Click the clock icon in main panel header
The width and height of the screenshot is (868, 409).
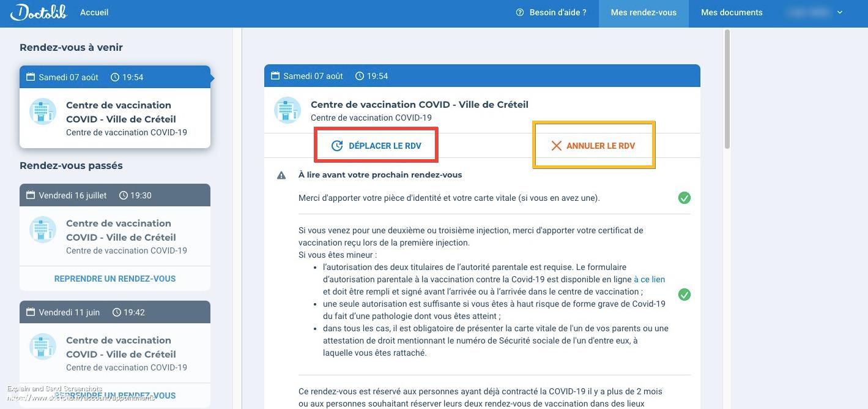[360, 76]
